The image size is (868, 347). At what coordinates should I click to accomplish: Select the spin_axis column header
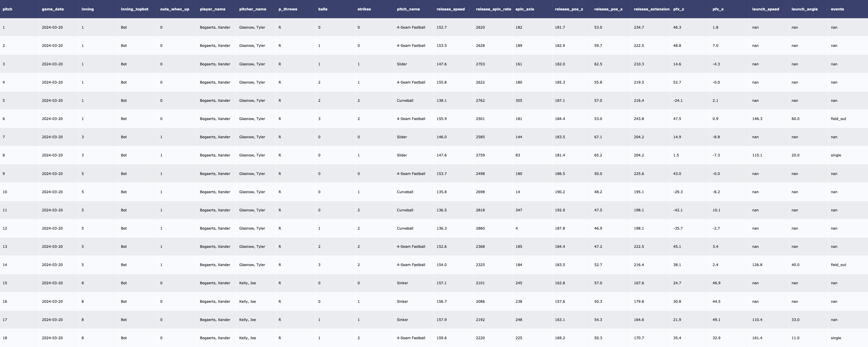524,9
